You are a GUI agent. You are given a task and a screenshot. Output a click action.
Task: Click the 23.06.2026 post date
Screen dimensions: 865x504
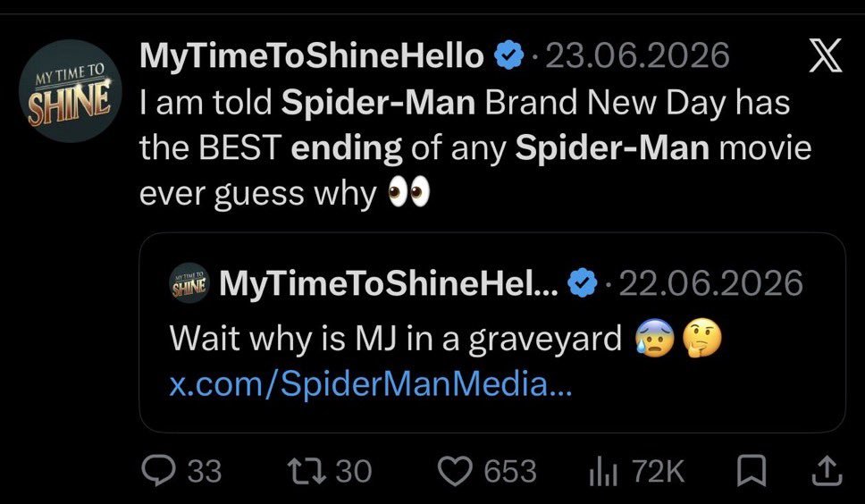click(x=637, y=56)
